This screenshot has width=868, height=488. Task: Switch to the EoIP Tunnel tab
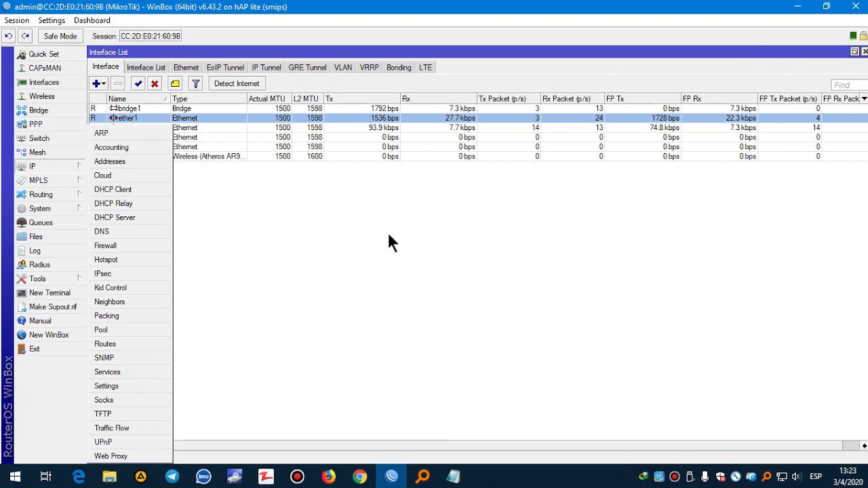[225, 67]
